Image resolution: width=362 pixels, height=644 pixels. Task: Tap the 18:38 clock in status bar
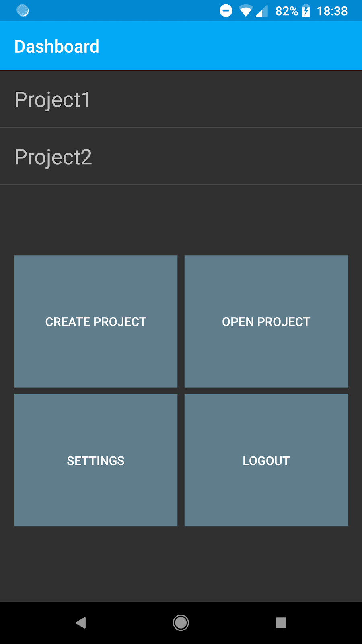[x=332, y=11]
